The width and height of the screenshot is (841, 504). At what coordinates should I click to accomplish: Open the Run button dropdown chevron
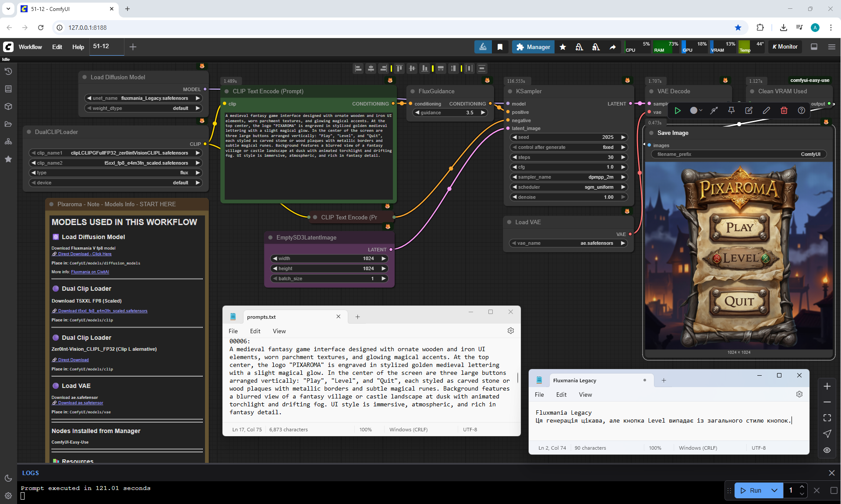(x=774, y=490)
